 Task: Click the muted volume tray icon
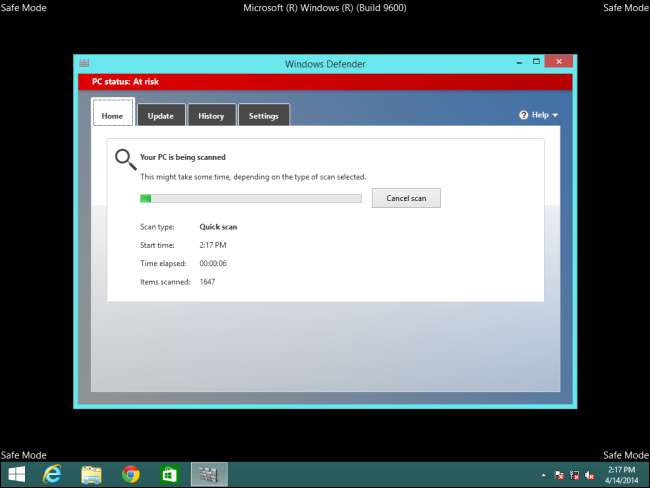[x=590, y=475]
